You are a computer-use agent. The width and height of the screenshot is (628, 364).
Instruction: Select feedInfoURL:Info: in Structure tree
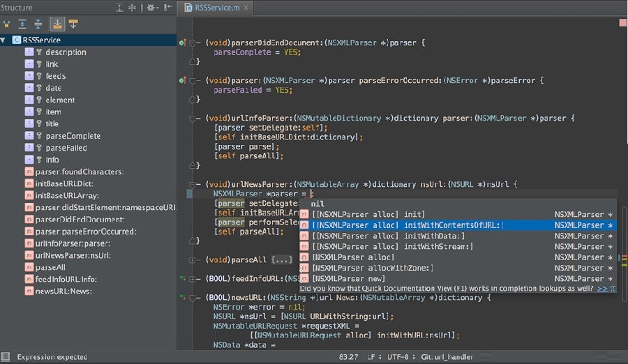coord(66,279)
